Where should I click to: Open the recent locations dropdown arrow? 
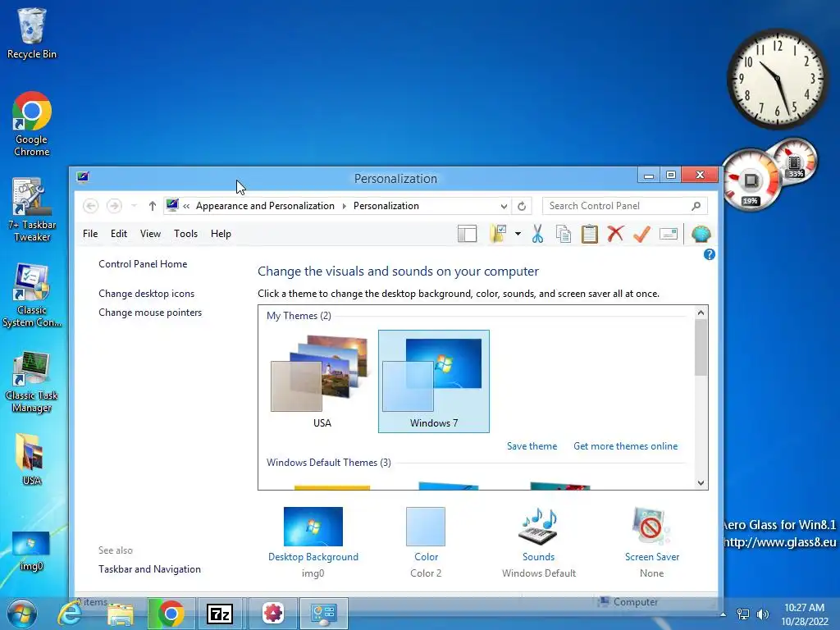pyautogui.click(x=134, y=206)
